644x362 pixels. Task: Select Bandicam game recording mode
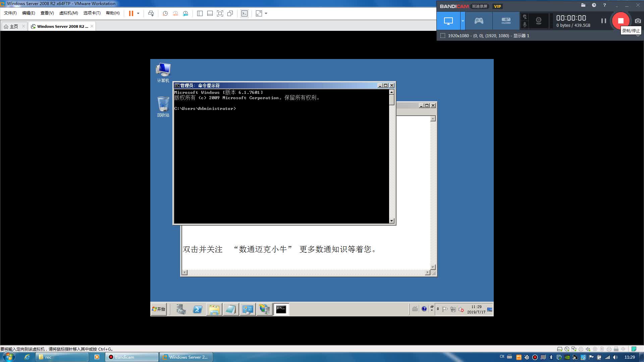479,21
